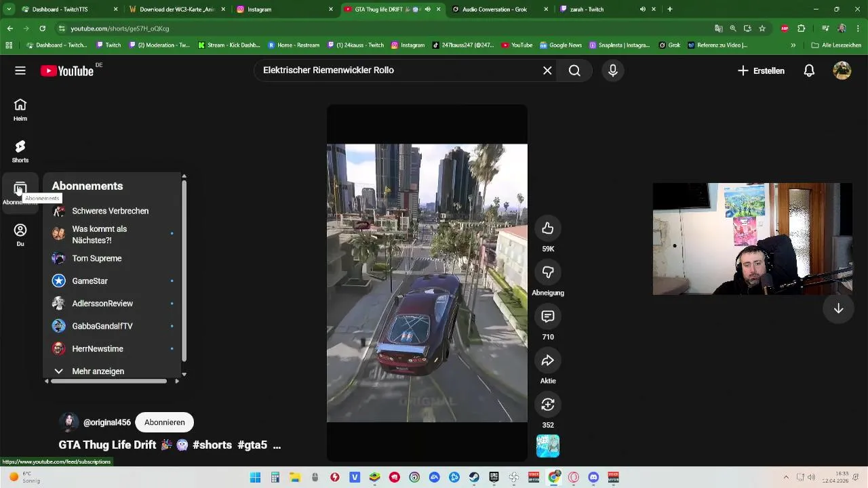
Task: Open the Google News bookmark
Action: (561, 45)
